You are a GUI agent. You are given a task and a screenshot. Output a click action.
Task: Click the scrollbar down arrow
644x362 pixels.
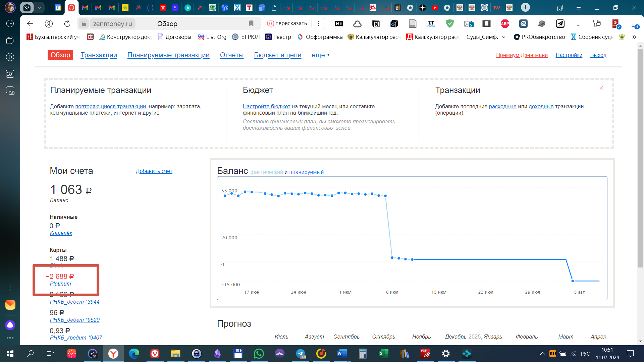[640, 341]
